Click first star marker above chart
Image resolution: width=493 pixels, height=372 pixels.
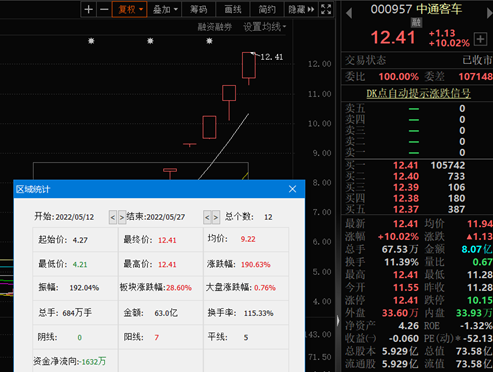pyautogui.click(x=91, y=41)
